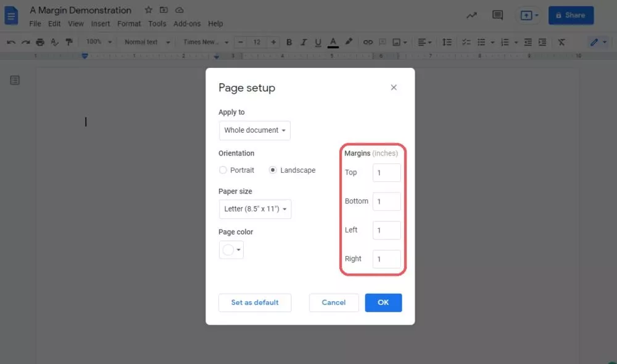The width and height of the screenshot is (617, 364).
Task: Click the Insert link icon
Action: click(x=368, y=42)
